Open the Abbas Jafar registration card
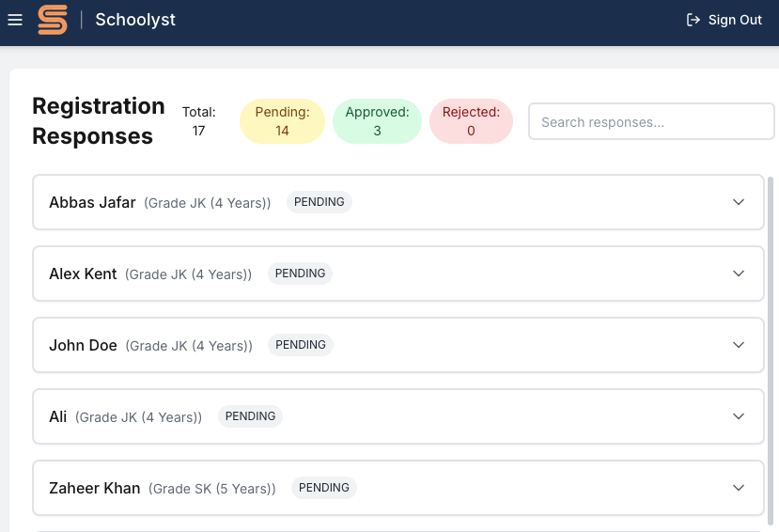779x532 pixels. coord(397,202)
